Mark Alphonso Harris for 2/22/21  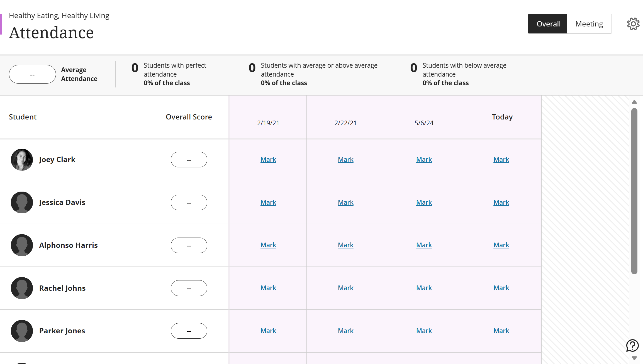345,245
